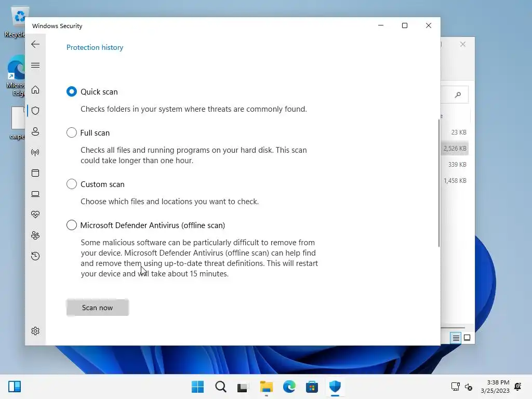The height and width of the screenshot is (399, 532).
Task: Open the hamburger navigation menu
Action: pos(35,65)
